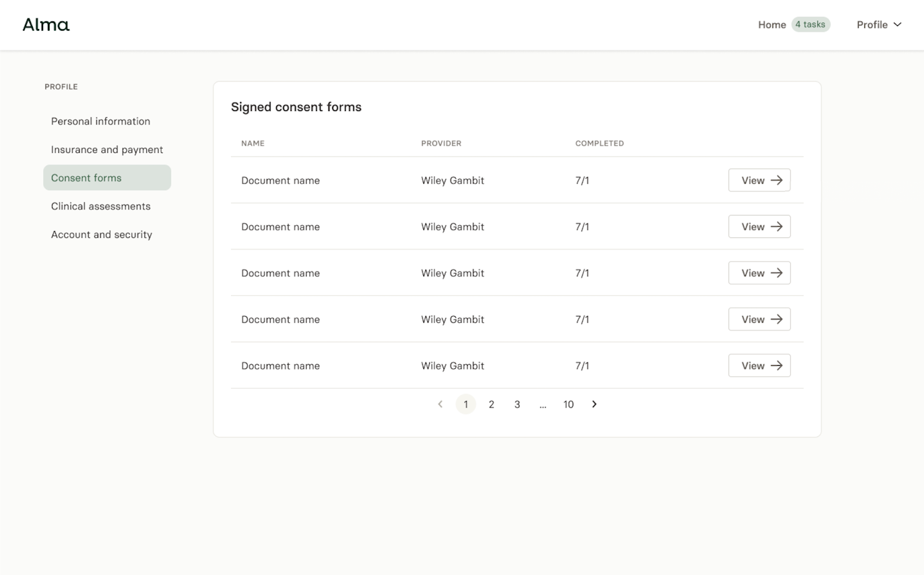This screenshot has height=575, width=924.
Task: Open Personal information section
Action: pos(100,121)
